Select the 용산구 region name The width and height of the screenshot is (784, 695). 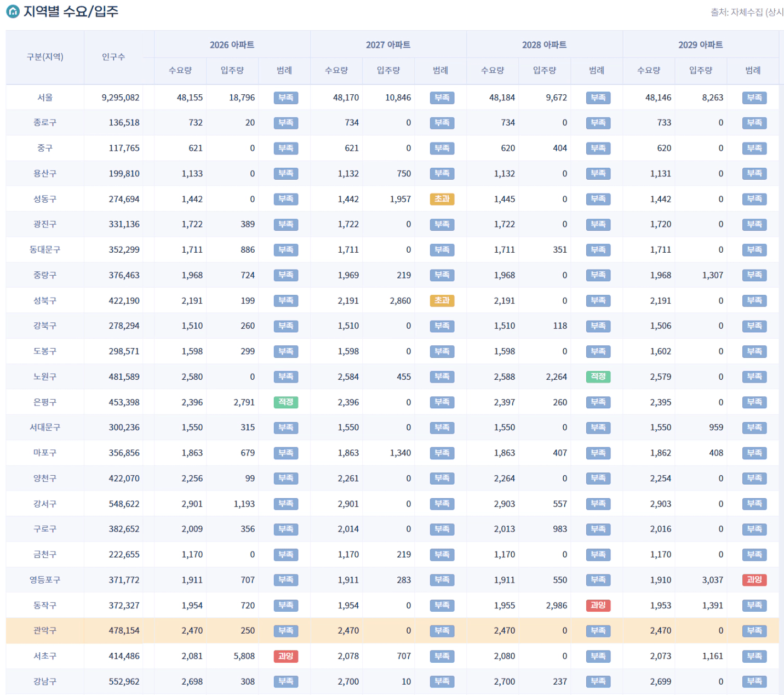click(x=45, y=173)
